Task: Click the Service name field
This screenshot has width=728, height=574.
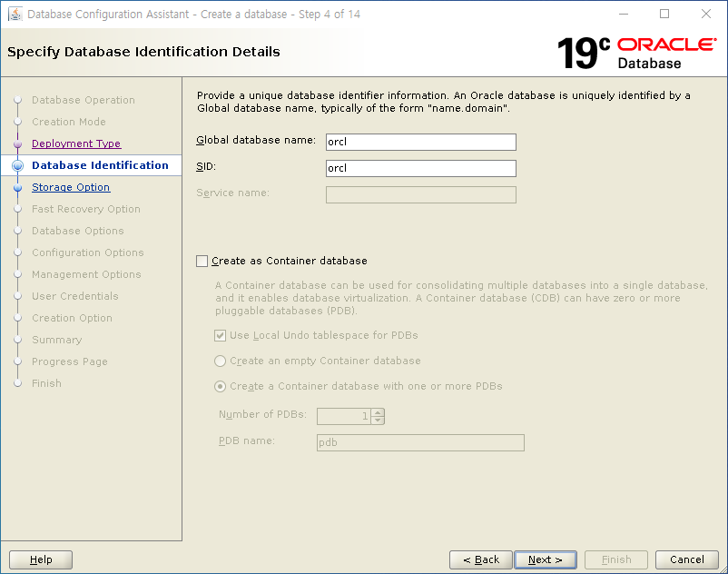Action: pyautogui.click(x=421, y=195)
